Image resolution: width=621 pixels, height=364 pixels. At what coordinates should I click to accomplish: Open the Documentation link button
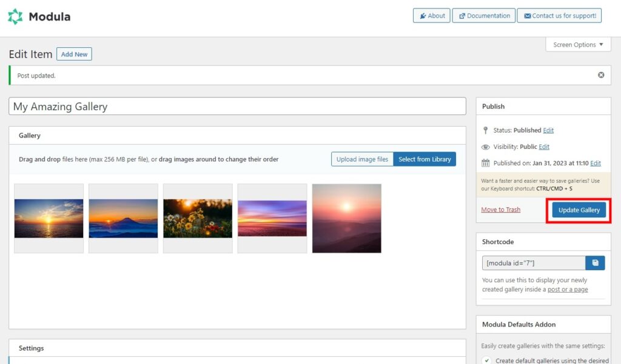coord(483,16)
